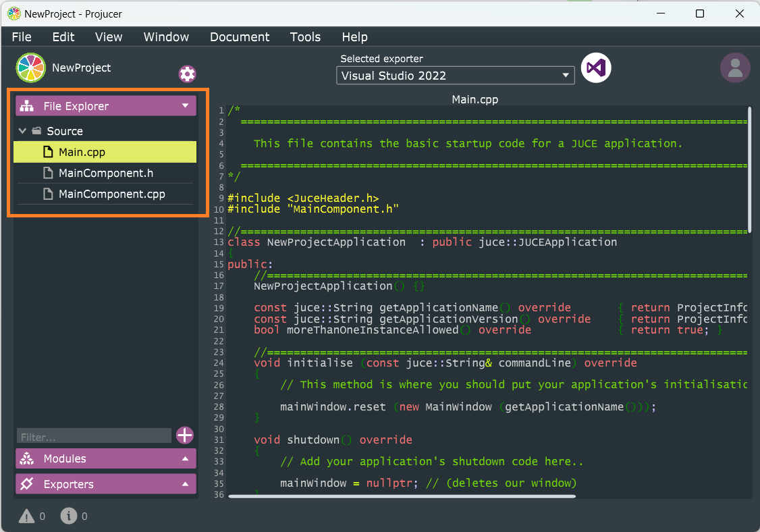Image resolution: width=760 pixels, height=532 pixels.
Task: Expand the Exporters panel arrow
Action: pyautogui.click(x=185, y=484)
